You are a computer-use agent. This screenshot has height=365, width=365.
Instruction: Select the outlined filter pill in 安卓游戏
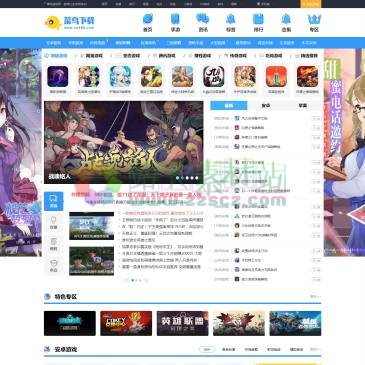point(207,349)
